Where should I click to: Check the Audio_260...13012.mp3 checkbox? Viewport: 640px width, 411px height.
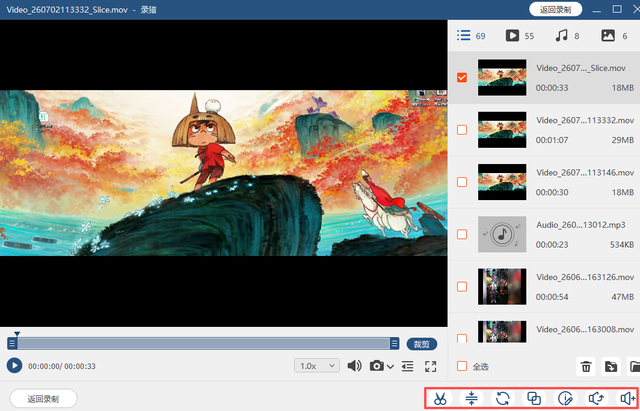(462, 234)
